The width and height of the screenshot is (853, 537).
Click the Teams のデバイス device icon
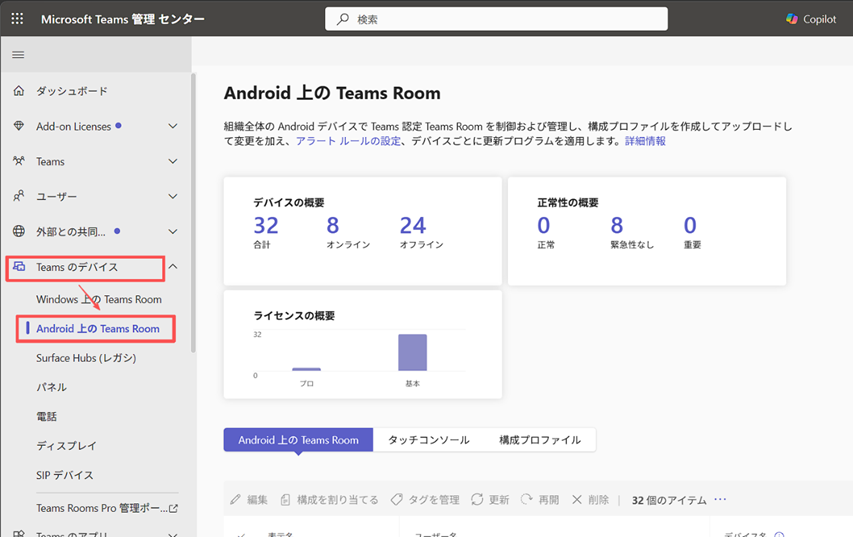(x=19, y=267)
